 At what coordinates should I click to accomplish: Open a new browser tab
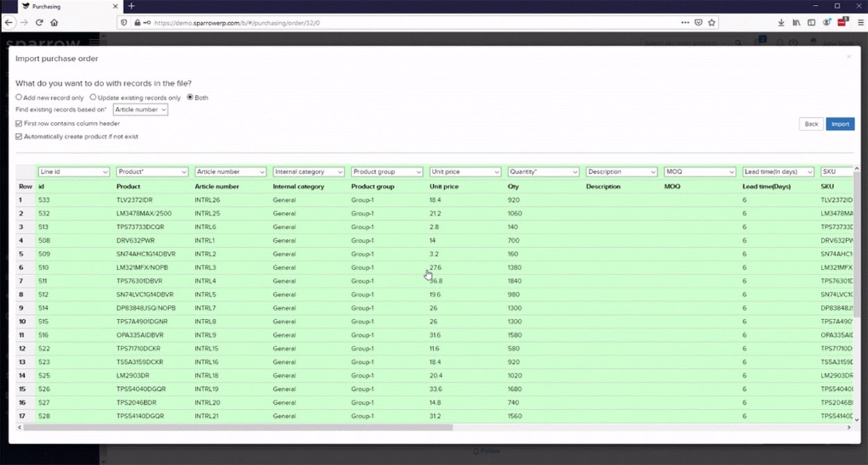(x=131, y=6)
